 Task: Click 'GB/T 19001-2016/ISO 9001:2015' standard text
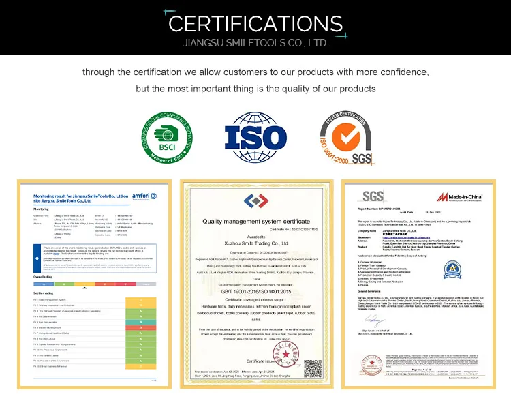(256, 292)
